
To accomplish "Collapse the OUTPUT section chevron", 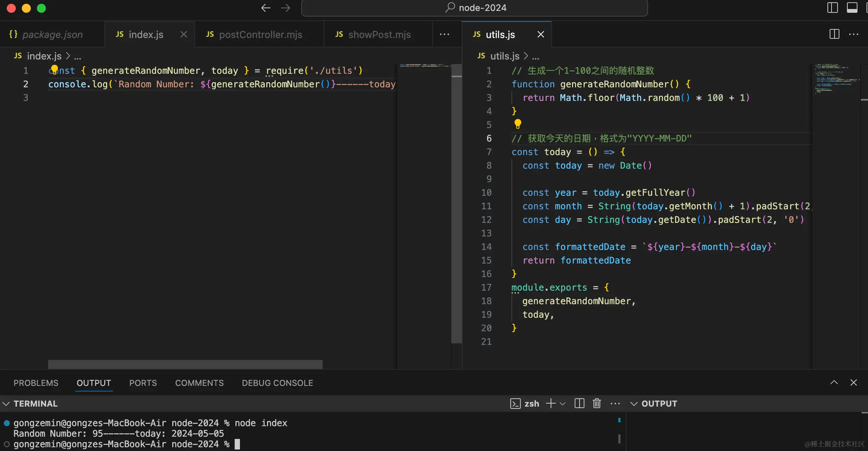I will coord(634,404).
